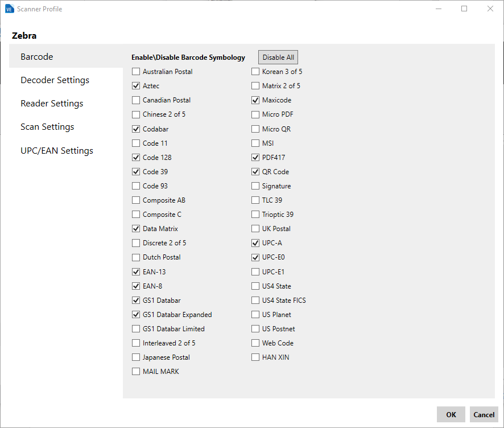Enable MSI symbology

click(255, 143)
